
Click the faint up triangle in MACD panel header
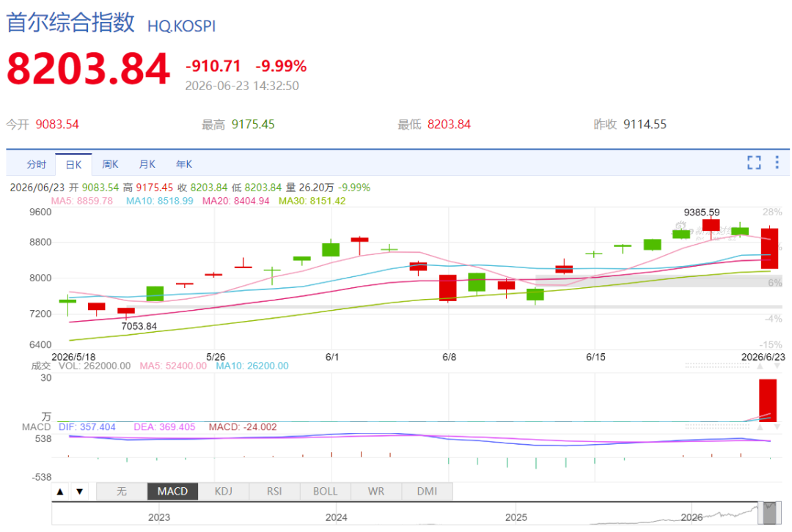(760, 427)
